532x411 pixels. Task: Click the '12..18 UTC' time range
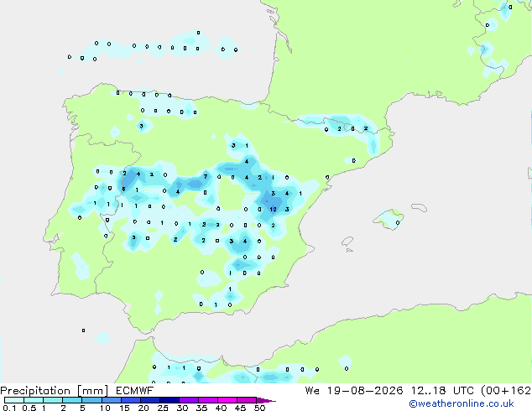click(x=442, y=391)
